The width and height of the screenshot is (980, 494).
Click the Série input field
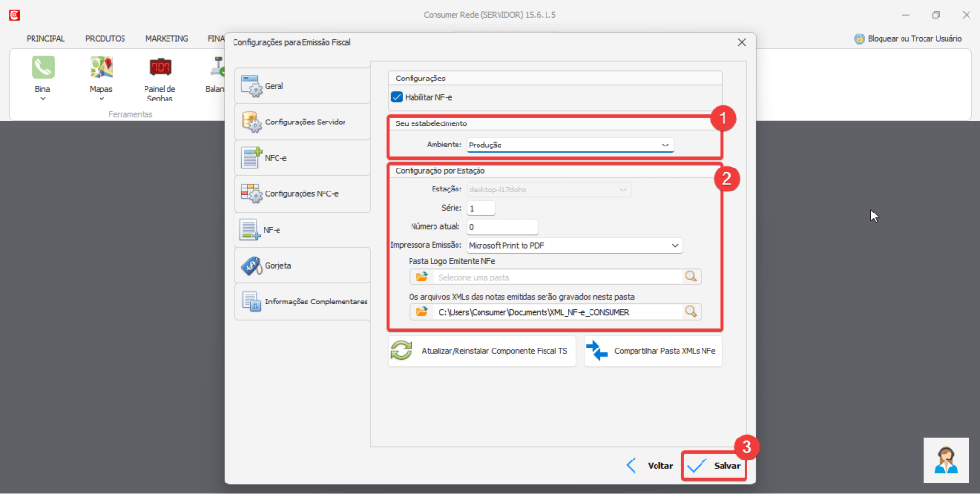point(480,208)
